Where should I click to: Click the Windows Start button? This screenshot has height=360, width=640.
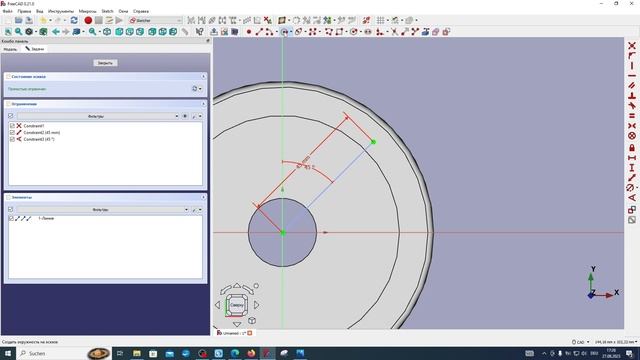[x=7, y=353]
